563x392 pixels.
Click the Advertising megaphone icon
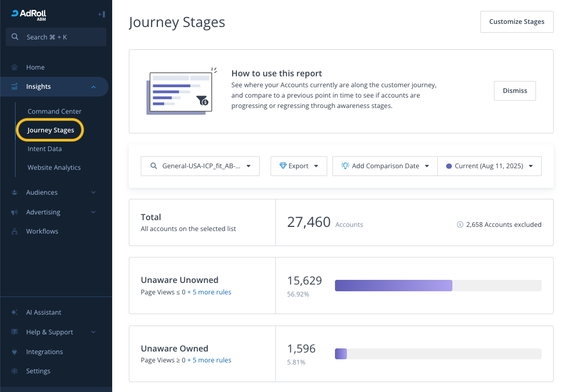15,212
